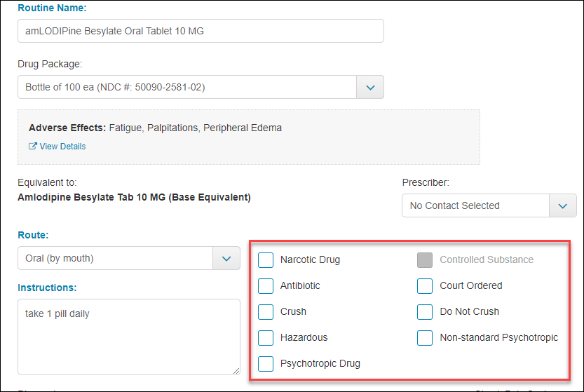The height and width of the screenshot is (392, 584).
Task: Grab the Instructions box resize handle
Action: click(236, 371)
